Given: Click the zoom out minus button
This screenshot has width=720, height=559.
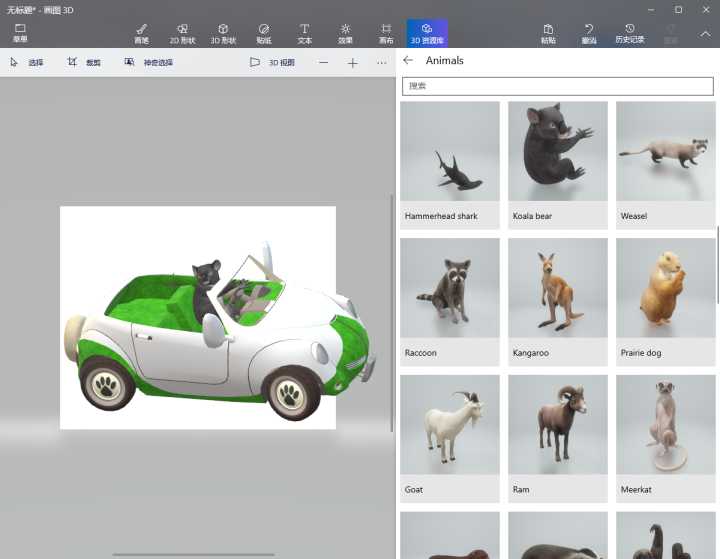Looking at the screenshot, I should click(x=323, y=62).
